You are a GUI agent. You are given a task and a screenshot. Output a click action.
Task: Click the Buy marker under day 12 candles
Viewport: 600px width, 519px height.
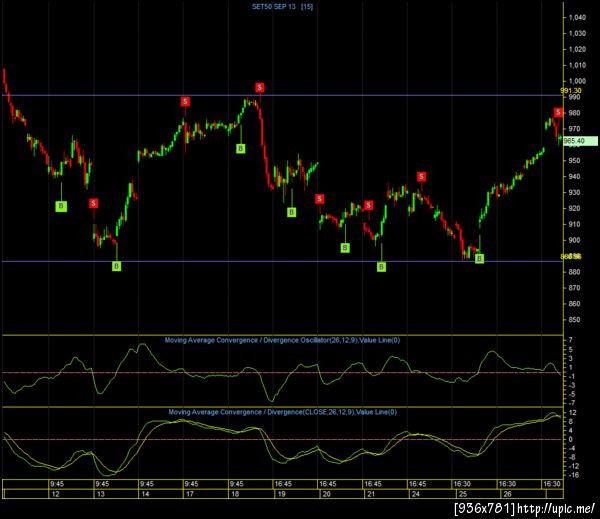coord(61,206)
